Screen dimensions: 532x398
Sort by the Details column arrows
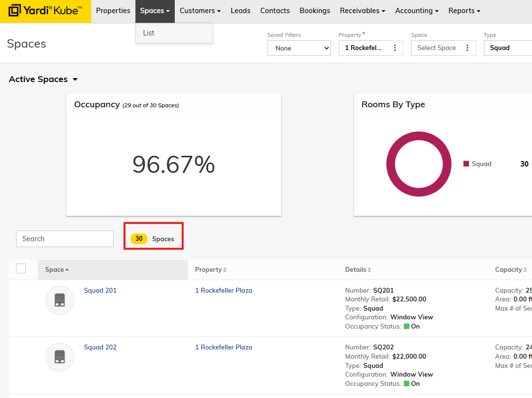click(x=369, y=270)
